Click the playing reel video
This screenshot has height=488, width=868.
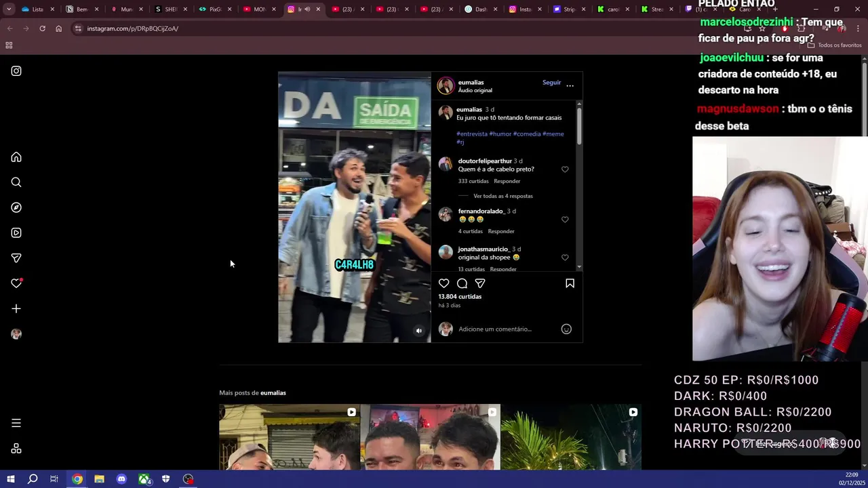pos(355,207)
